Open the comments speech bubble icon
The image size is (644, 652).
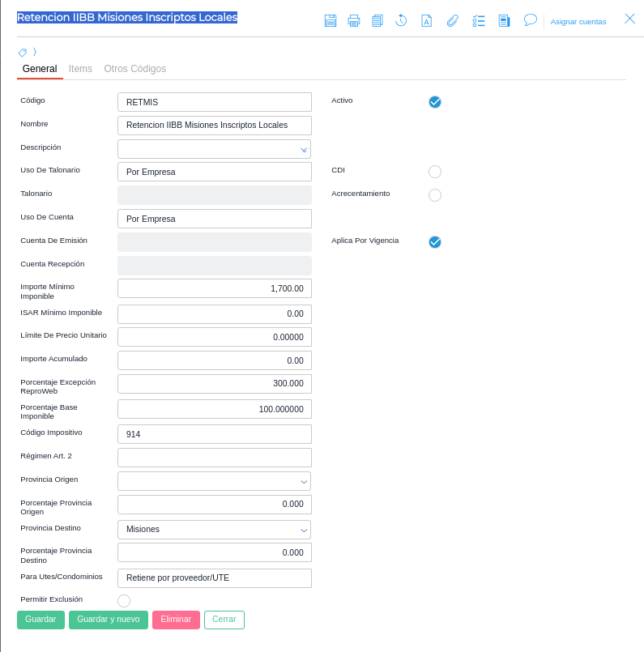531,20
